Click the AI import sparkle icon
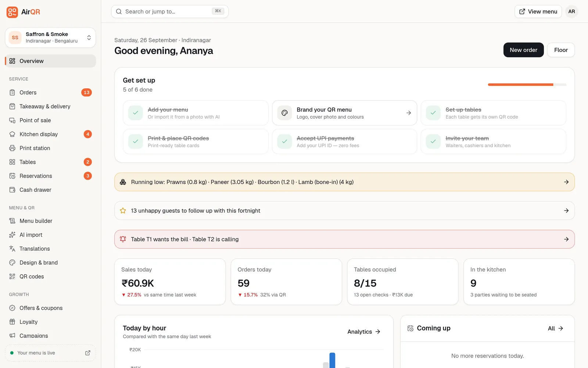Screen dimensions: 588x368 point(12,235)
